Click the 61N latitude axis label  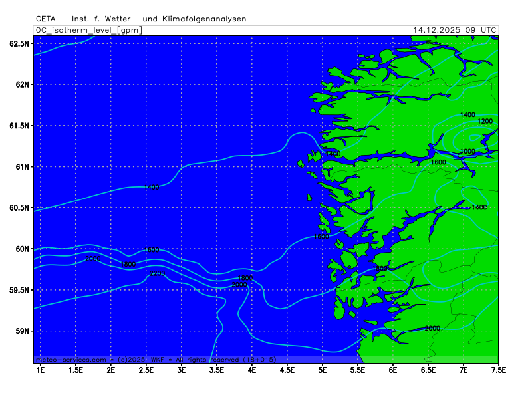tap(23, 167)
